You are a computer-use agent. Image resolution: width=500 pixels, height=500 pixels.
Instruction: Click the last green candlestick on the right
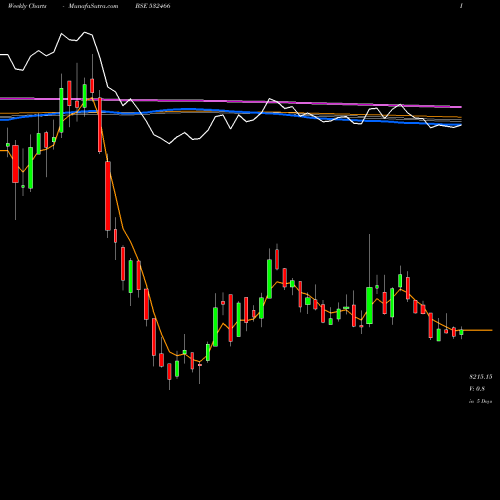[x=461, y=332]
